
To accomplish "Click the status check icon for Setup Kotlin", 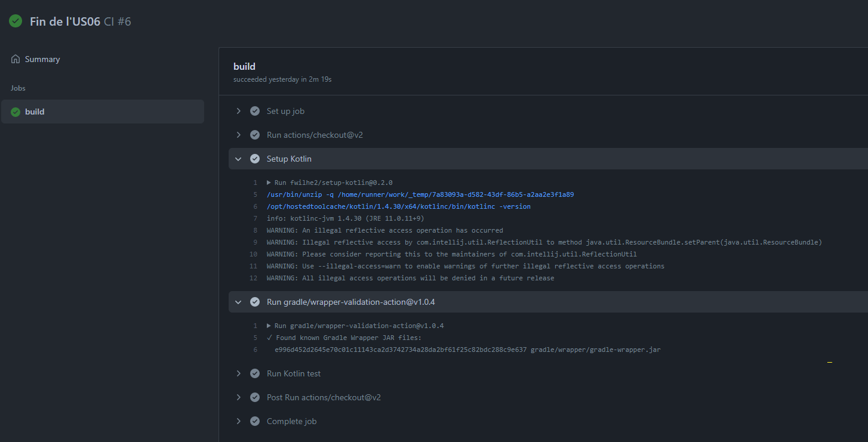I will [255, 159].
